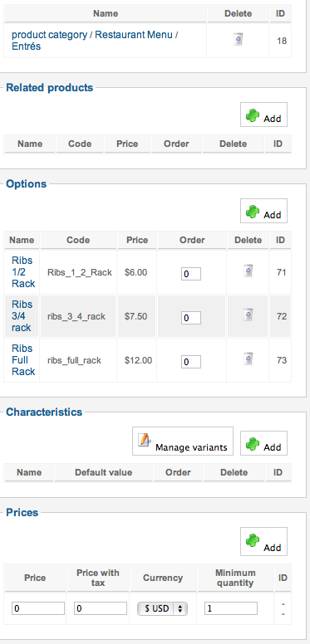Add a related product with green plus
Viewport: 310px width, 644px height.
(263, 115)
